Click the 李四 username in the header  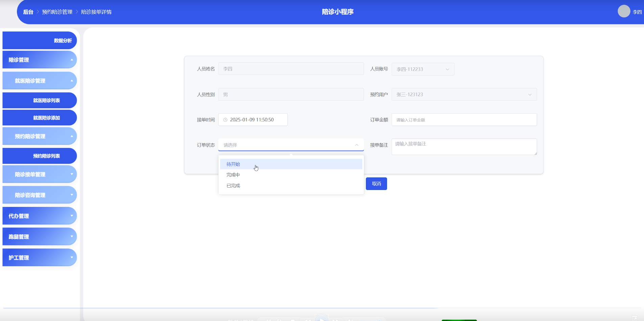[637, 12]
